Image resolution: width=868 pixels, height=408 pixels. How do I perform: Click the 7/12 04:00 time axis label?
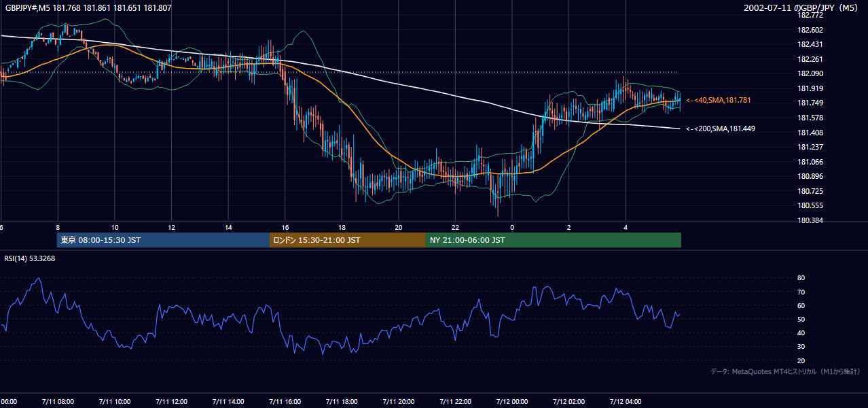(x=626, y=401)
